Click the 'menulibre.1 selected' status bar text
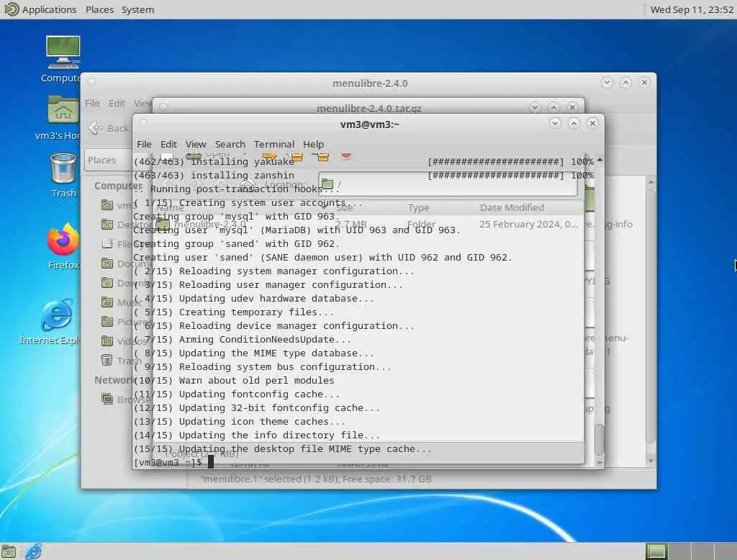This screenshot has width=737, height=560. pyautogui.click(x=316, y=479)
